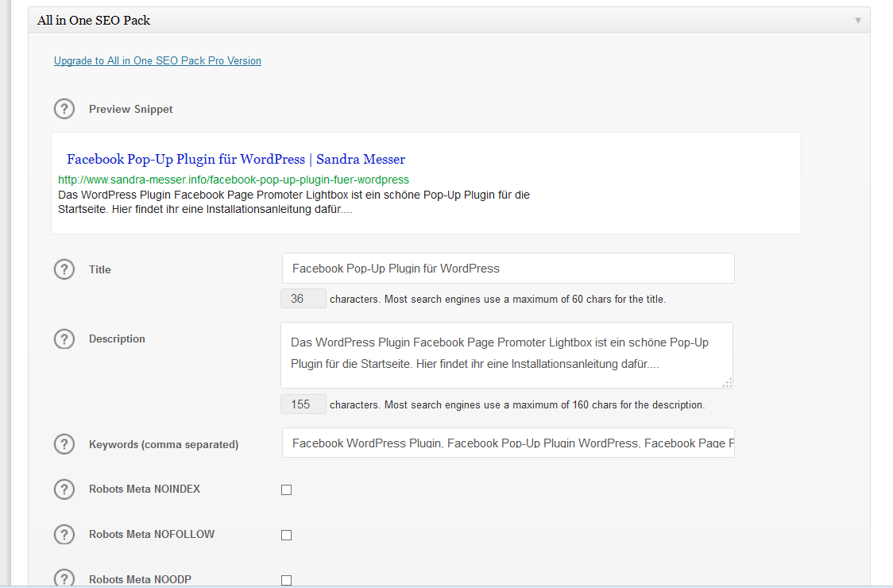Image resolution: width=893 pixels, height=588 pixels.
Task: Check the Robots Meta NOODP box
Action: tap(287, 580)
